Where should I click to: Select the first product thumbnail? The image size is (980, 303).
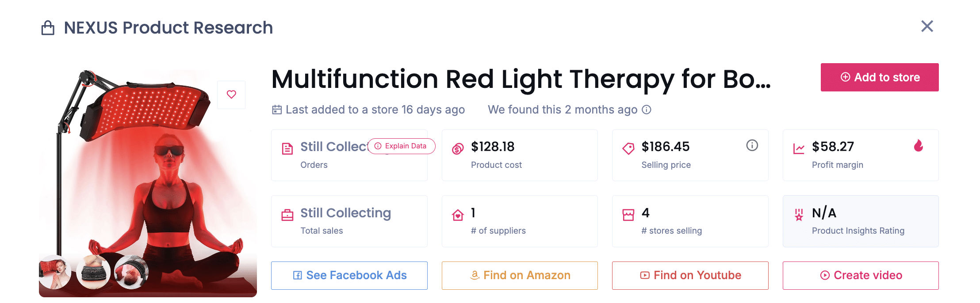pyautogui.click(x=55, y=272)
